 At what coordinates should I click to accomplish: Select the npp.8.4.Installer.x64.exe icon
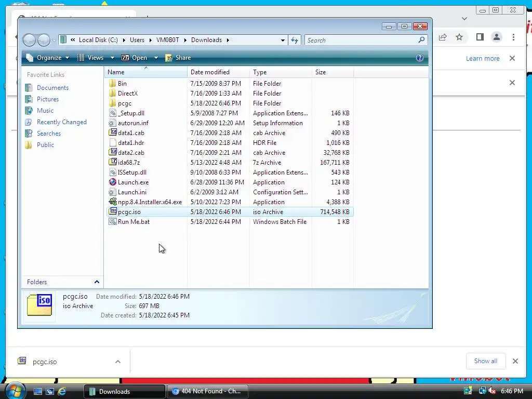coord(112,202)
